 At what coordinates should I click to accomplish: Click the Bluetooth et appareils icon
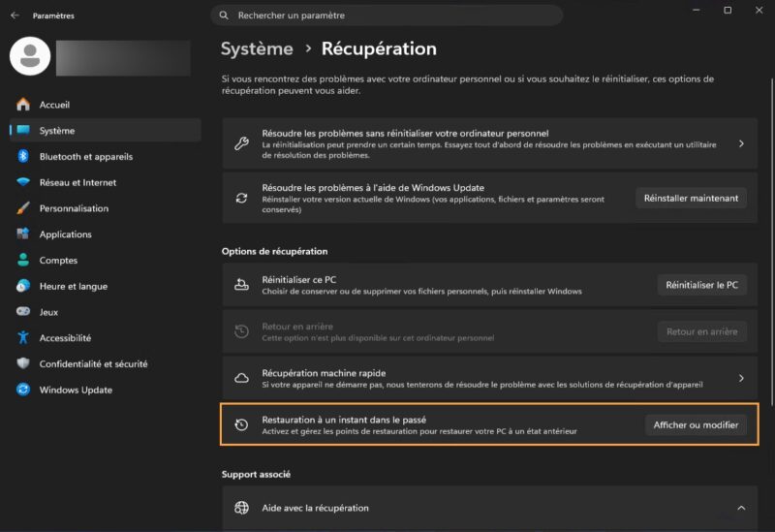pyautogui.click(x=23, y=156)
